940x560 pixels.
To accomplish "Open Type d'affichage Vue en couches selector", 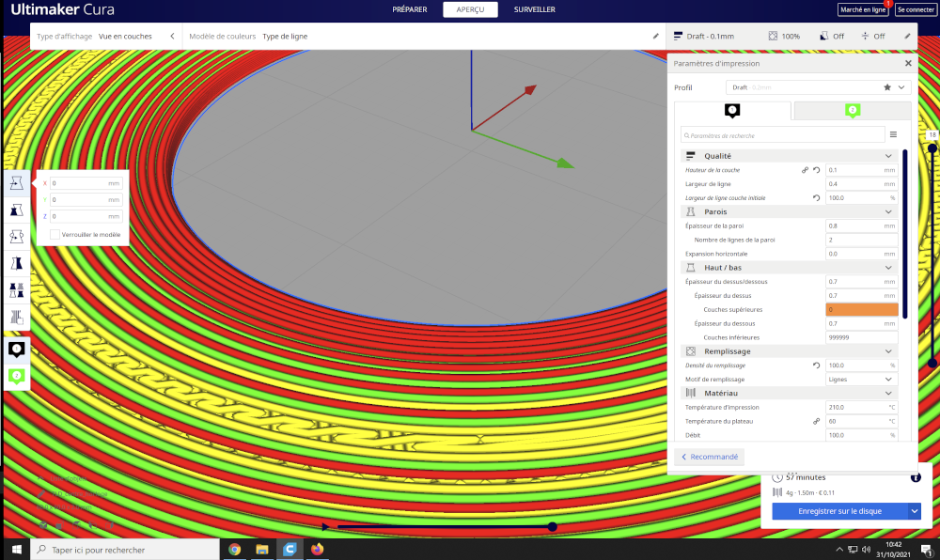I will coord(105,36).
